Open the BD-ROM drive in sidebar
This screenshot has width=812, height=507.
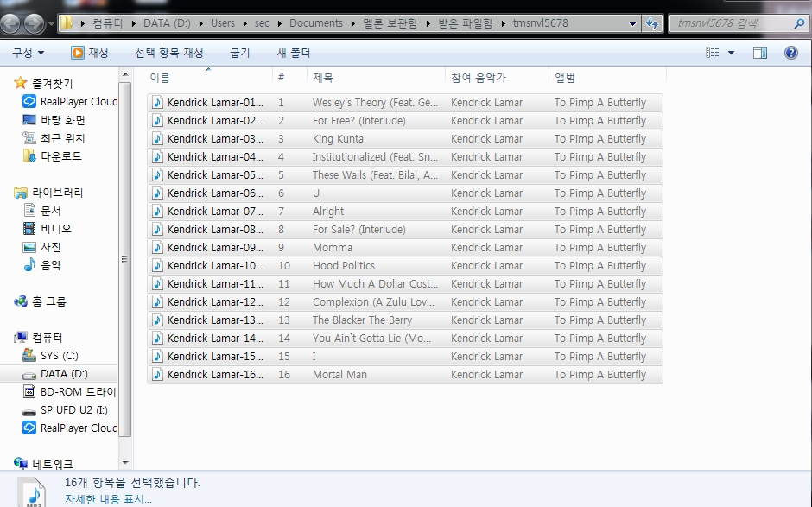[78, 391]
